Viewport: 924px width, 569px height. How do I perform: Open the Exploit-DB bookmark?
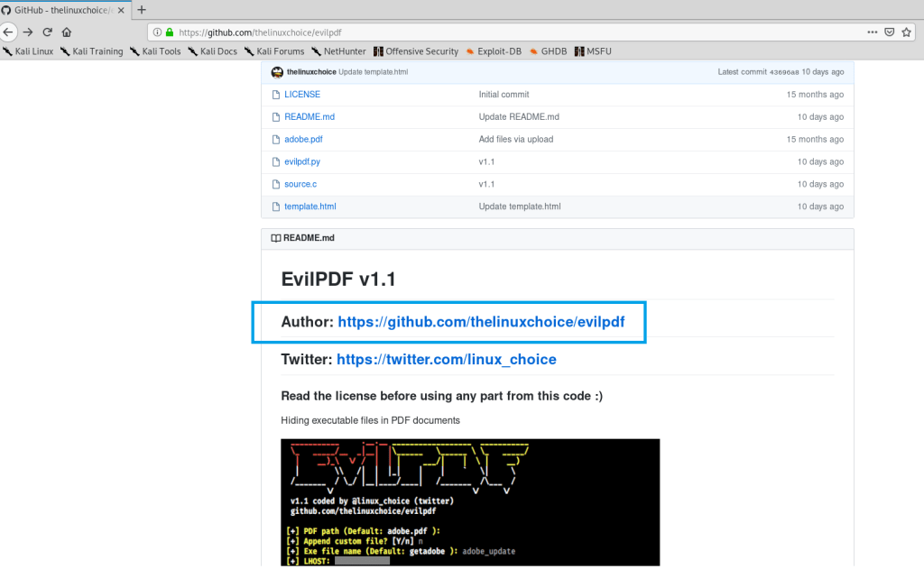click(x=494, y=51)
